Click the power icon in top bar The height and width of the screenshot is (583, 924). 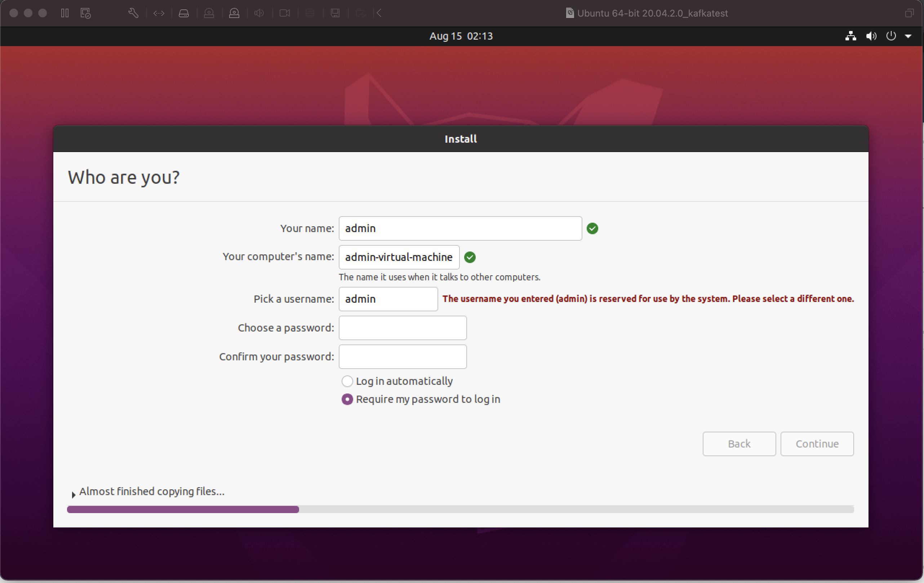coord(891,36)
